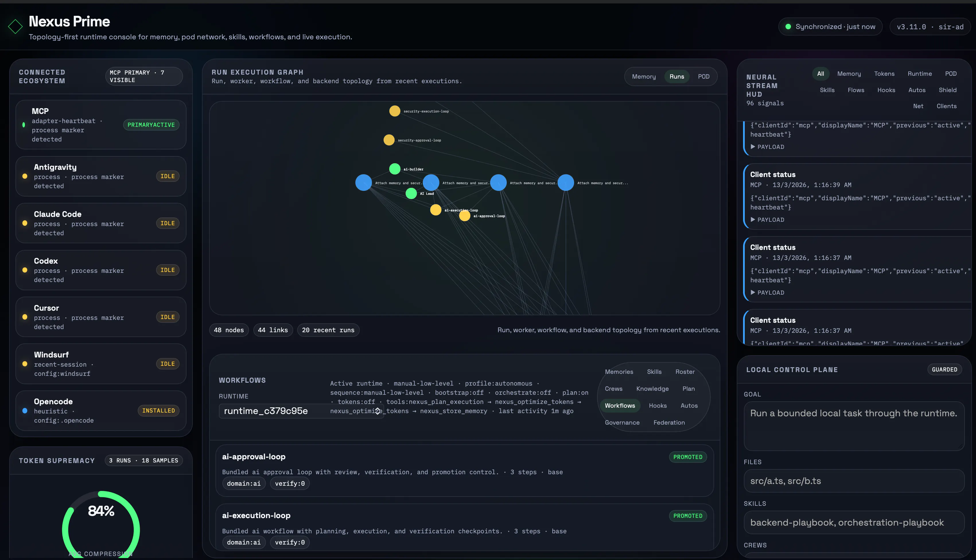Open the ai-execution-loop workflow title

tap(256, 516)
